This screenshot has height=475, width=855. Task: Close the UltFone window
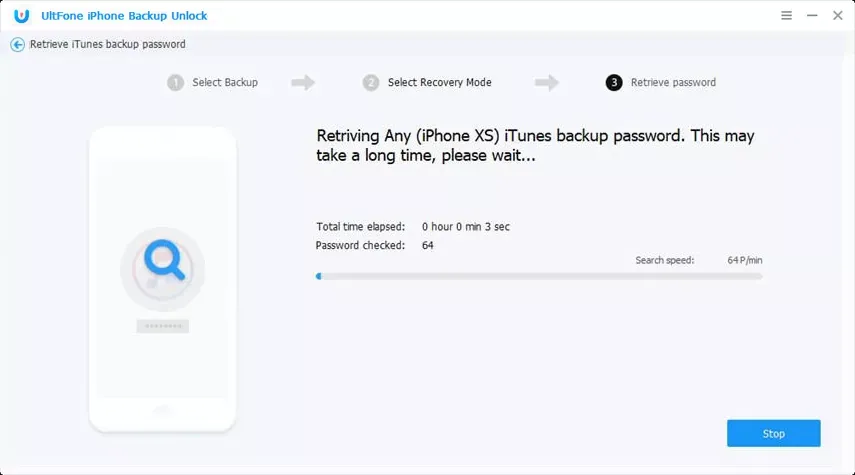[838, 16]
